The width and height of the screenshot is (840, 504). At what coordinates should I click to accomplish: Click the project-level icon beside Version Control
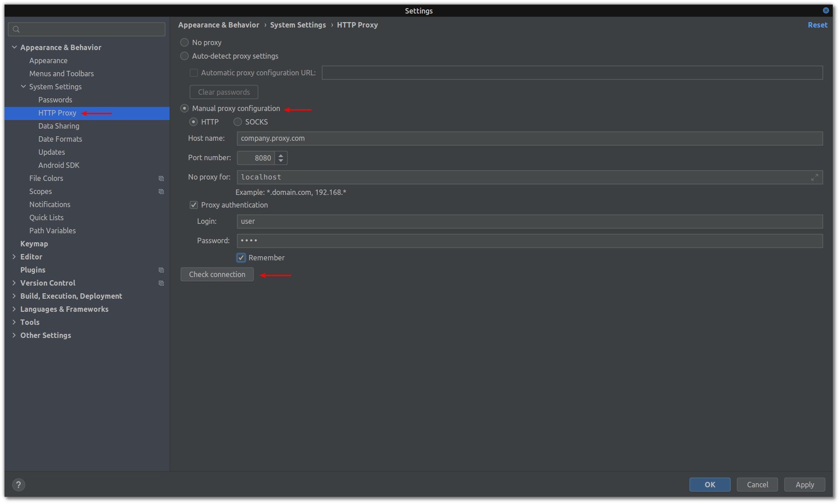(161, 283)
